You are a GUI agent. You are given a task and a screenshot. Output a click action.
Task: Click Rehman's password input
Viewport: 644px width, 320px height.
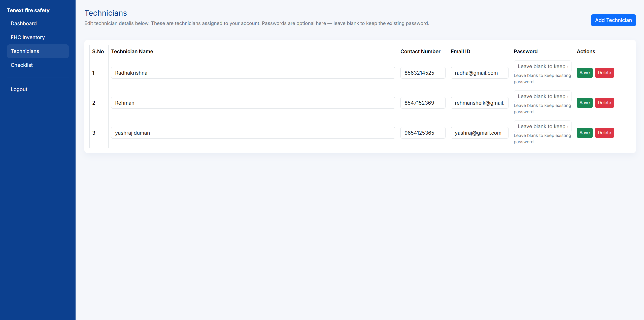[x=542, y=96]
